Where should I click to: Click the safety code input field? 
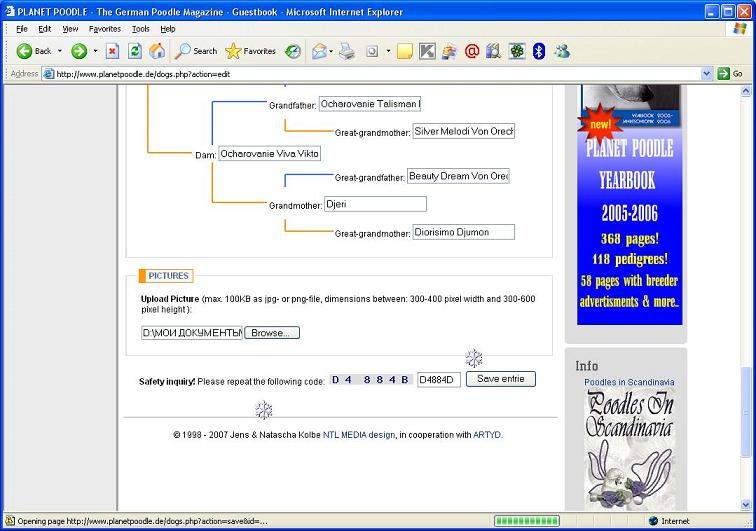point(438,380)
